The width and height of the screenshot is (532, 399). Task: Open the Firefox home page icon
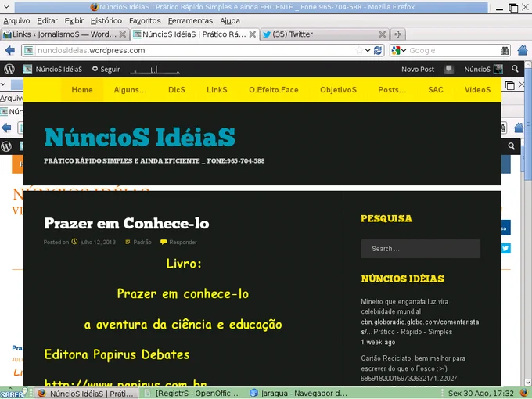(x=523, y=50)
